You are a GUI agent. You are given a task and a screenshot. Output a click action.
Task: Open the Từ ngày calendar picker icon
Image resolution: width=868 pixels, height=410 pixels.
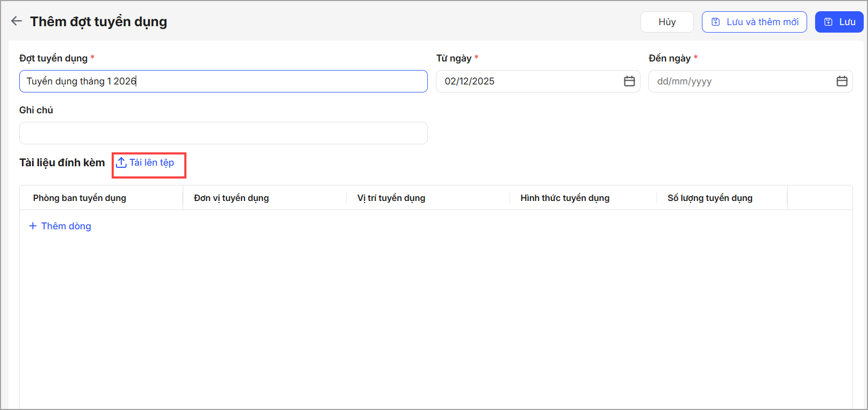[629, 81]
